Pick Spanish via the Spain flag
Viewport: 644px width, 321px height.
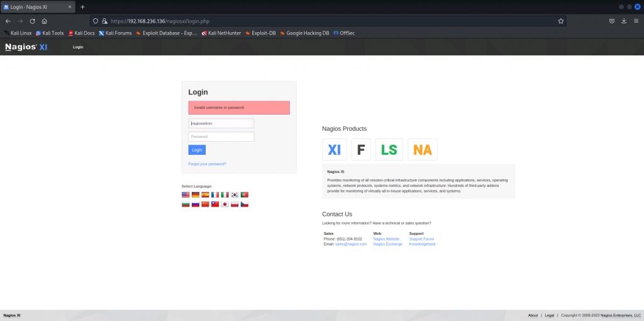pyautogui.click(x=206, y=195)
